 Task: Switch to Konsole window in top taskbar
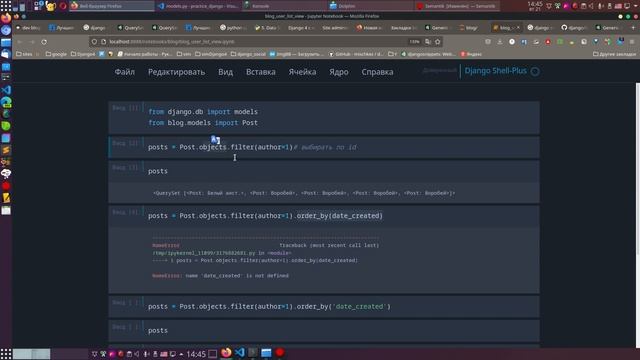284,6
